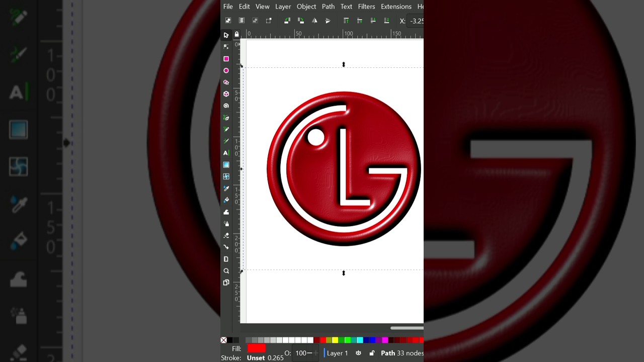
Task: Click the X coordinate field
Action: [x=416, y=21]
